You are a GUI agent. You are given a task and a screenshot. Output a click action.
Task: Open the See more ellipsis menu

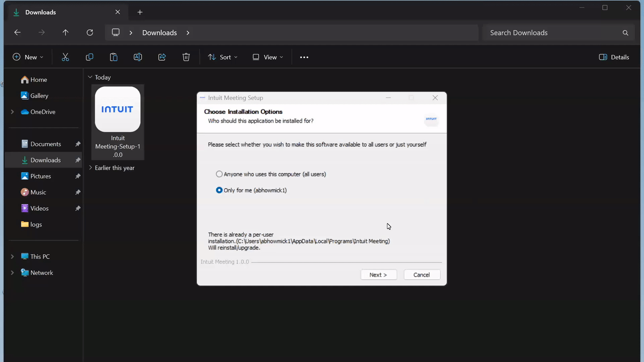pyautogui.click(x=304, y=57)
